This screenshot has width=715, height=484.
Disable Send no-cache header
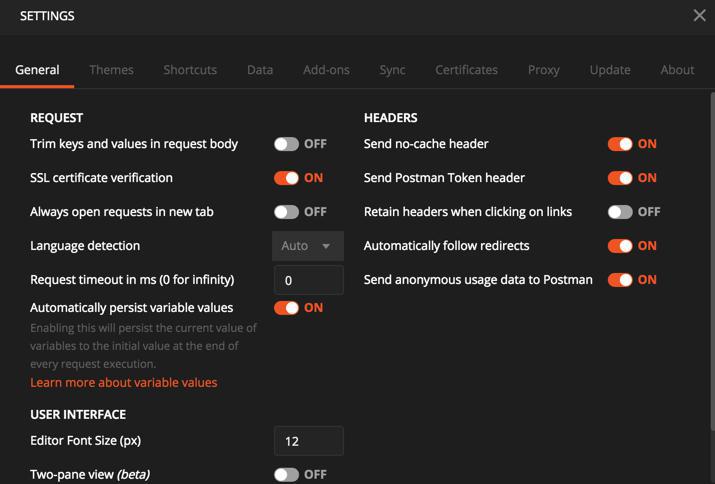pyautogui.click(x=620, y=144)
